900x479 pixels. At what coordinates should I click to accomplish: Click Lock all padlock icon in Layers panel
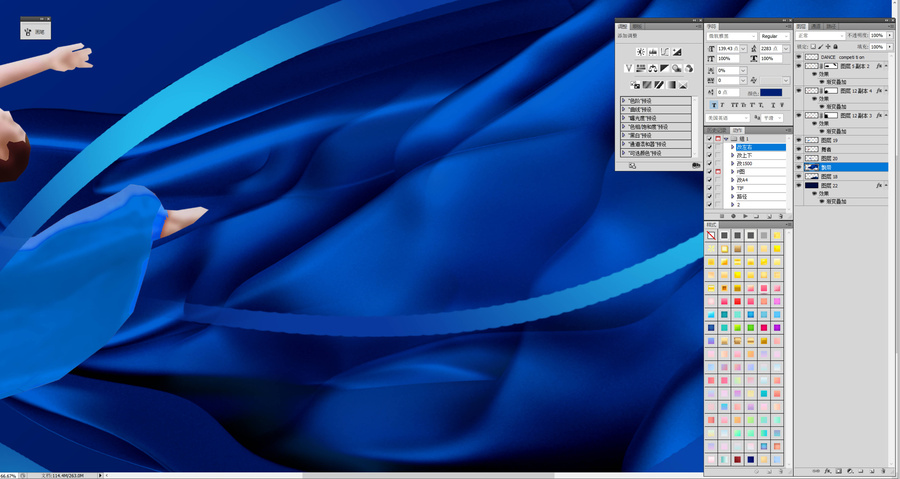tap(835, 46)
